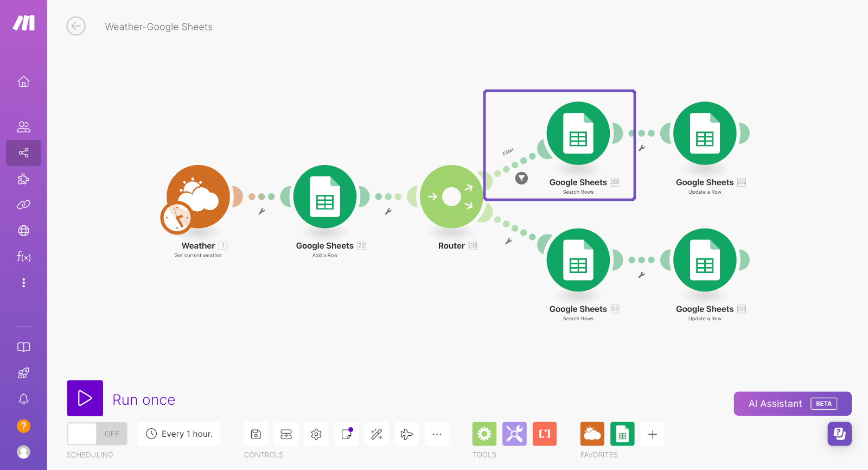
Task: Click the auto-align magic wand icon
Action: (x=376, y=434)
